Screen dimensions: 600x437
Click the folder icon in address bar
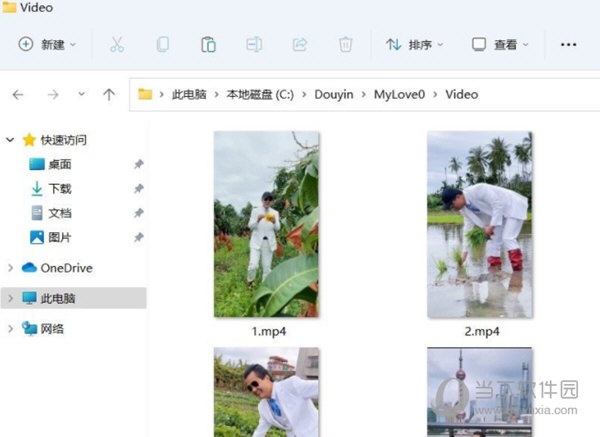[x=145, y=94]
